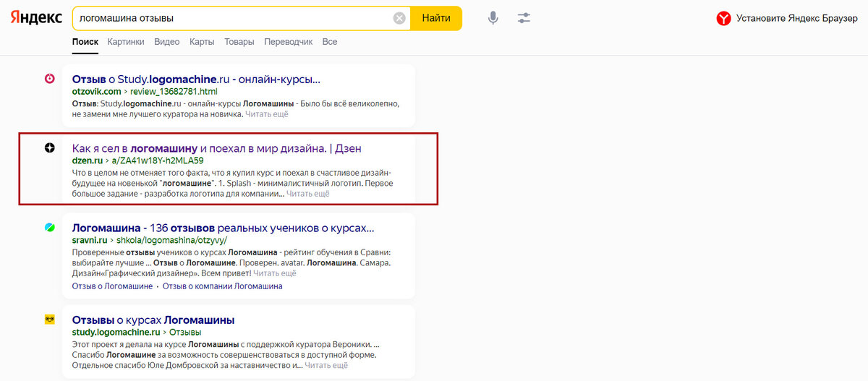This screenshot has width=868, height=381.
Task: Open the sitelink Отзыв о Логомашине
Action: coord(113,286)
